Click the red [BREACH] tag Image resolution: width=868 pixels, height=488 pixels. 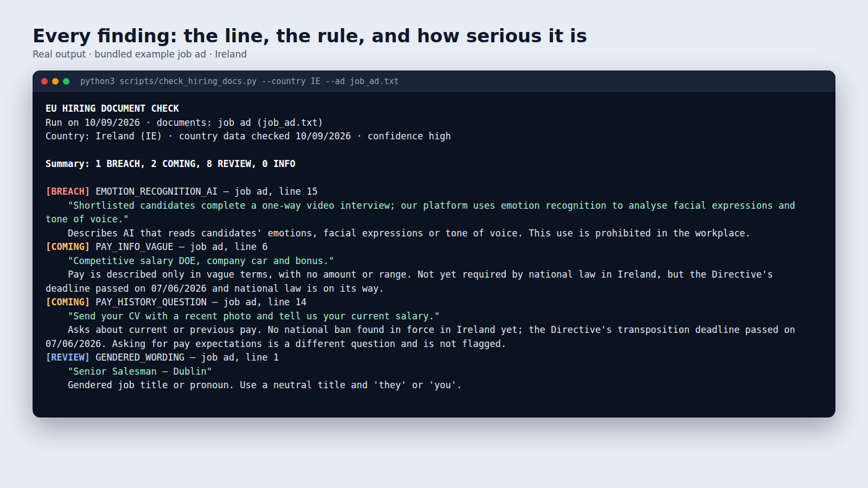pos(68,191)
